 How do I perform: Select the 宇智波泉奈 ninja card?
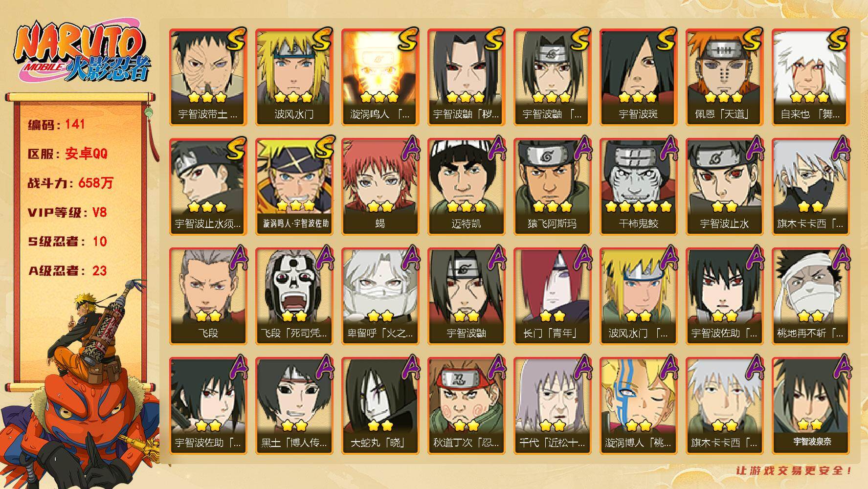coord(810,405)
